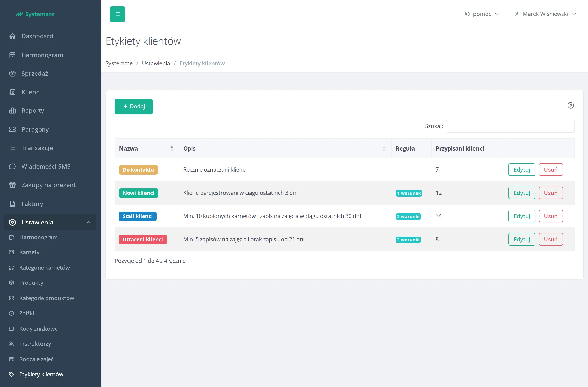
Task: Click the Sprzedaż basket icon
Action: click(x=12, y=74)
